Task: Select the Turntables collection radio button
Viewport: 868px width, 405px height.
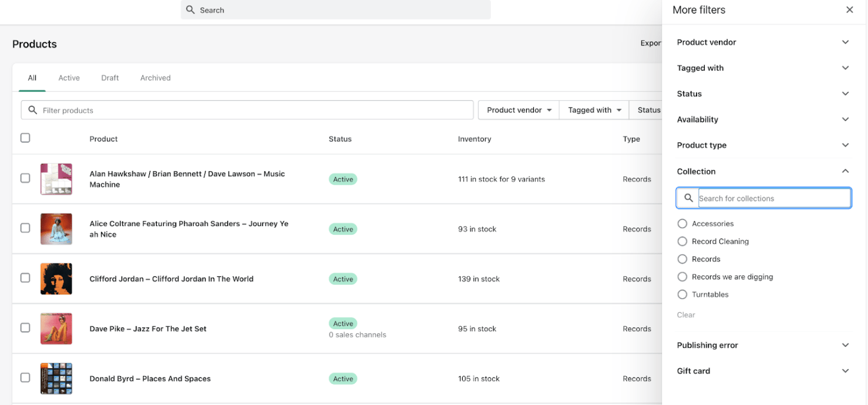Action: click(x=682, y=294)
